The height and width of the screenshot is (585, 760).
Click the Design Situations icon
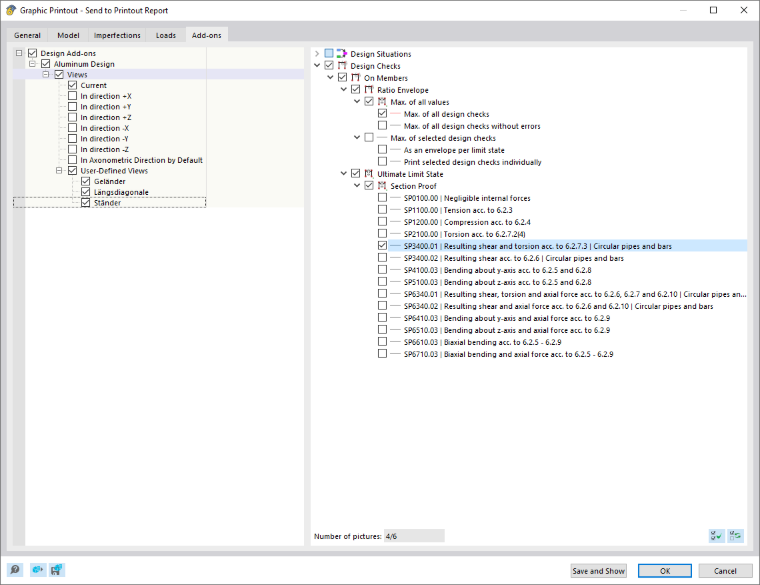(x=342, y=54)
